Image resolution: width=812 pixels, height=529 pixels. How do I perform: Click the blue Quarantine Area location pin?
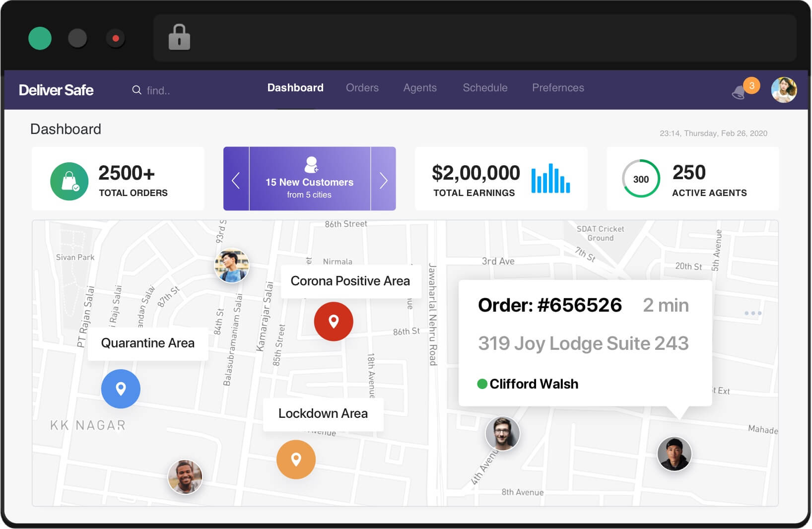click(121, 389)
